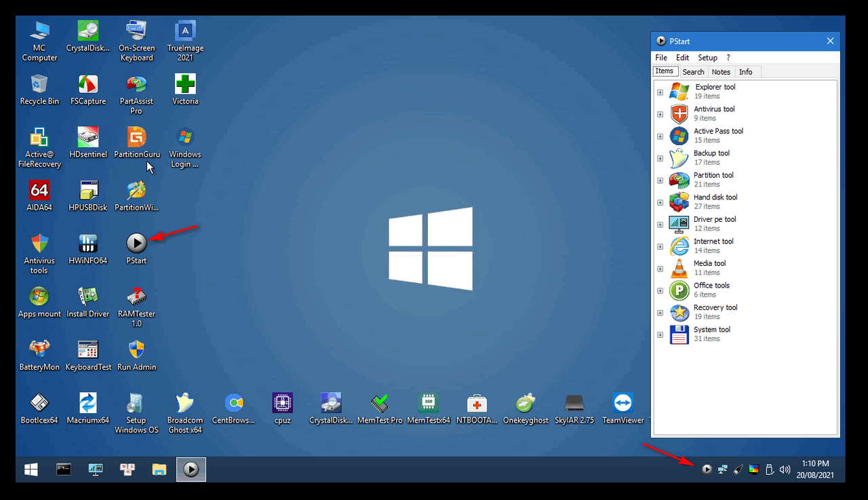Launch Setup Windows OS icon
Screen dimensions: 868x500
click(136, 412)
